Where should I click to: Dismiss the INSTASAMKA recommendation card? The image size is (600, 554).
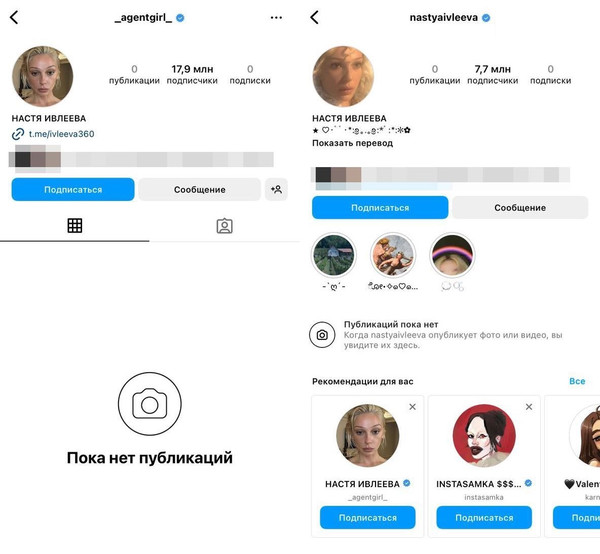[529, 407]
